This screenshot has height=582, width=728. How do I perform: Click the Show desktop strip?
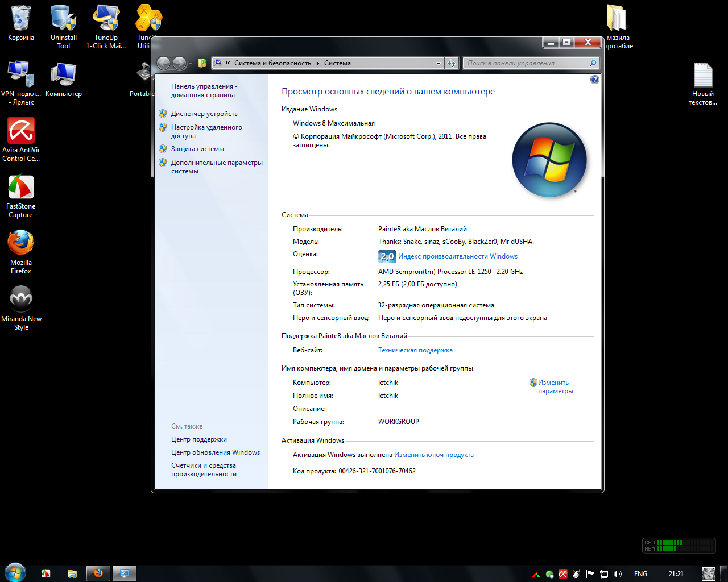click(723, 574)
